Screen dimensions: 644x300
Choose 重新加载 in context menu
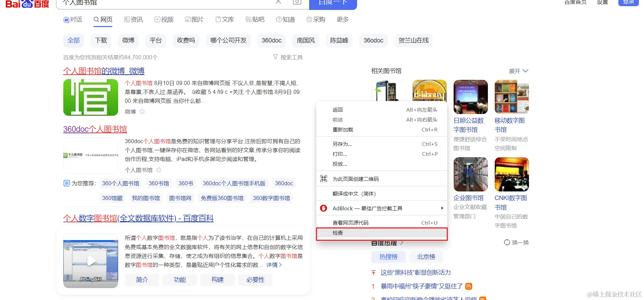[381, 130]
